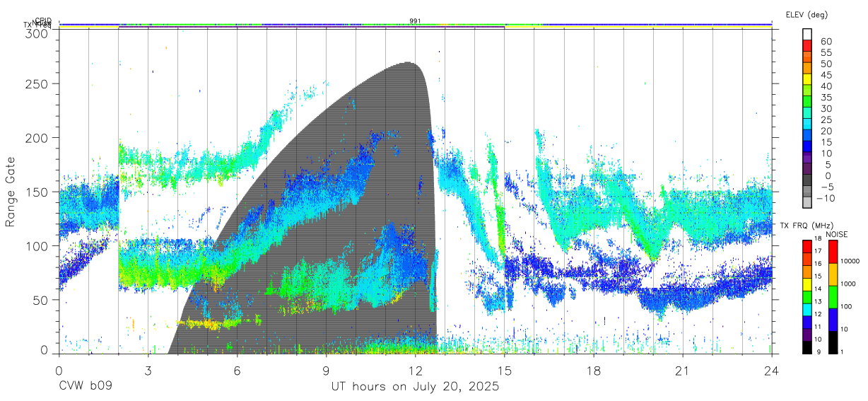Click the UT hours on July 20, 2025 label

(416, 387)
